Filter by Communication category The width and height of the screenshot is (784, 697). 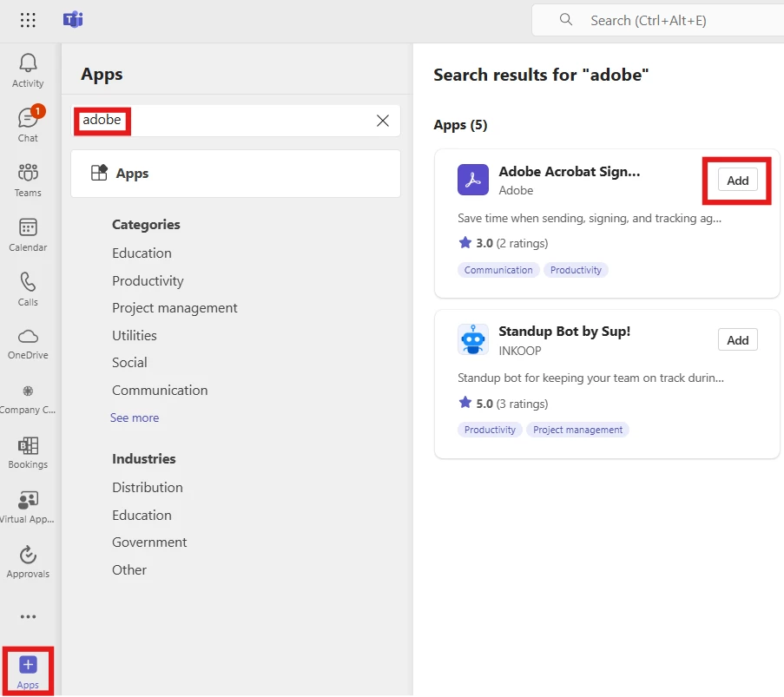(x=160, y=390)
